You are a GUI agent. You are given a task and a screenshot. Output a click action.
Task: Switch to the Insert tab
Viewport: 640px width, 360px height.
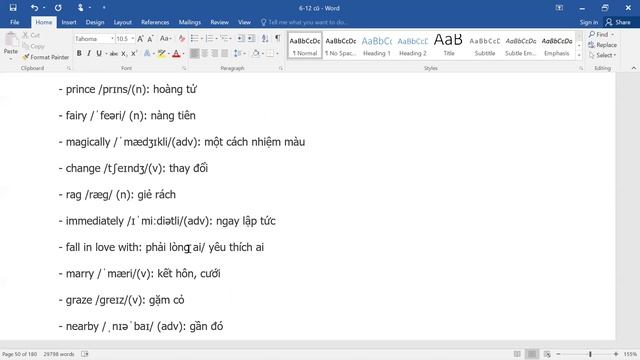pos(69,22)
